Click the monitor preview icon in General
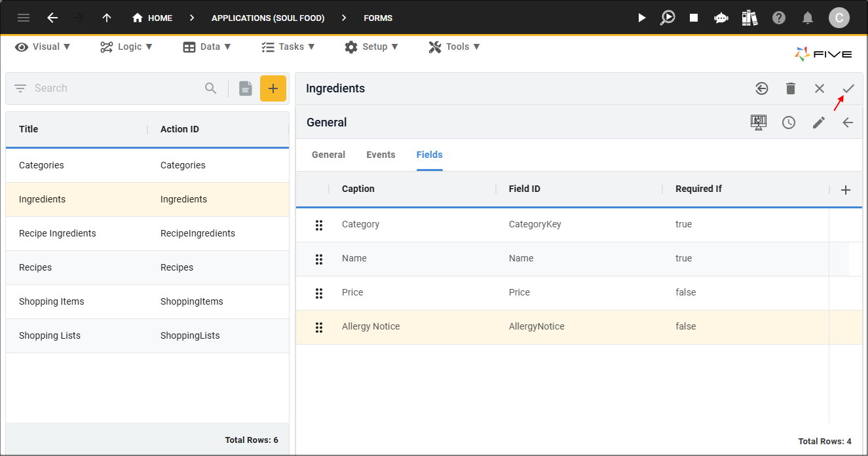The height and width of the screenshot is (456, 868). [759, 123]
